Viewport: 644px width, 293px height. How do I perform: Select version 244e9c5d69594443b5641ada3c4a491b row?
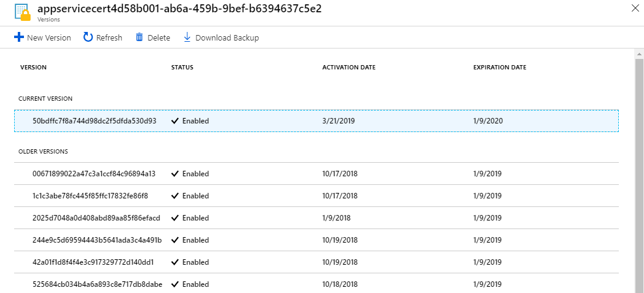[x=97, y=240]
